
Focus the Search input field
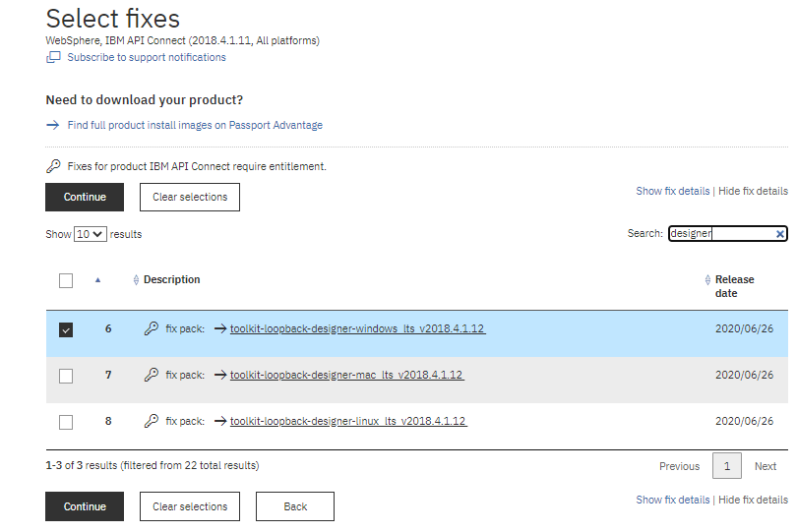720,234
